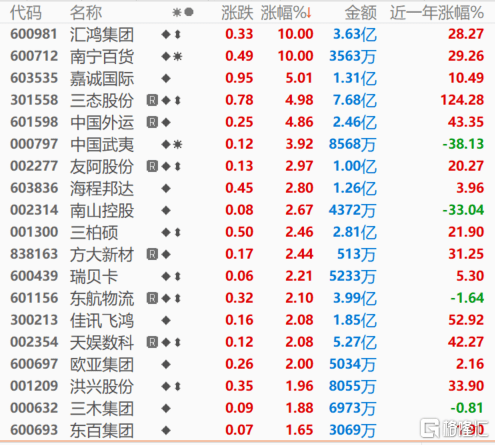Open stock 海程邦达

(102, 188)
